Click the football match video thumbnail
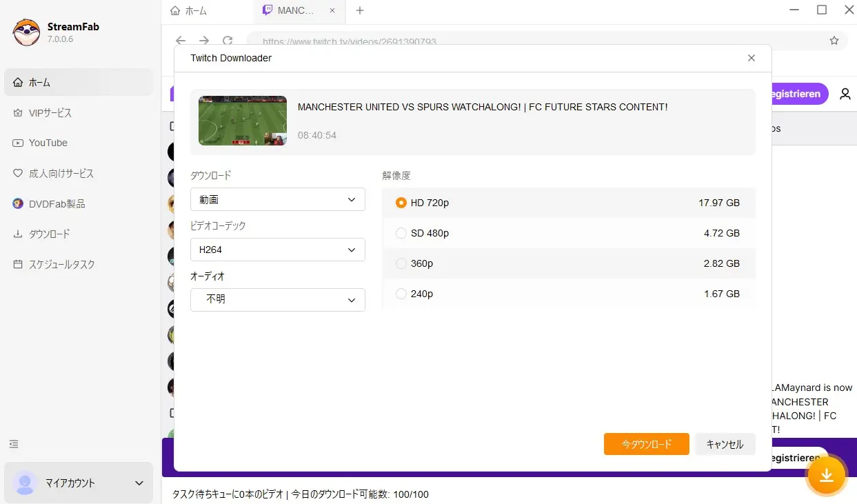The height and width of the screenshot is (504, 857). pyautogui.click(x=243, y=120)
